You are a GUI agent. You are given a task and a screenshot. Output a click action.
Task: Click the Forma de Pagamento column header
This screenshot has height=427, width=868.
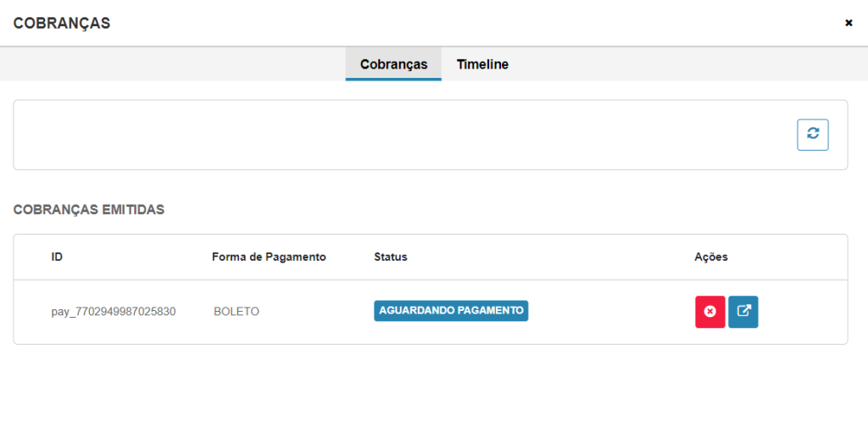[269, 258]
